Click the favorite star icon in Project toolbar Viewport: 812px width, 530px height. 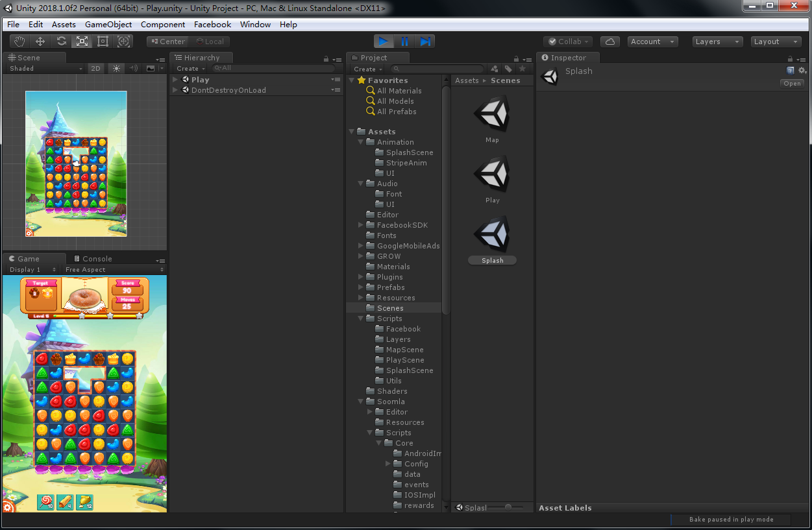point(522,69)
